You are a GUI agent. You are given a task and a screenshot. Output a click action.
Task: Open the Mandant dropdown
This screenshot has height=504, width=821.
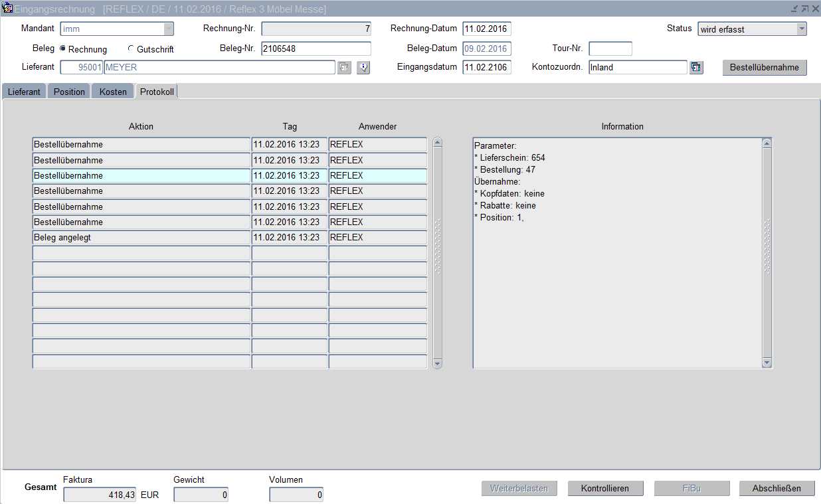pos(168,29)
